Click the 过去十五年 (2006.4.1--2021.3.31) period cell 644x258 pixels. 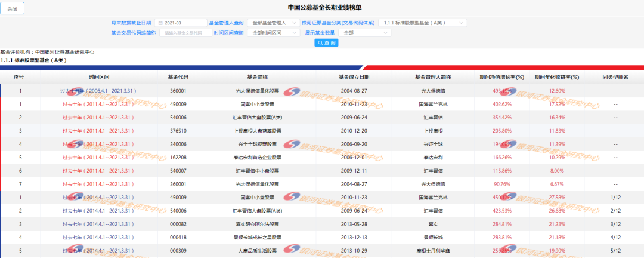98,91
